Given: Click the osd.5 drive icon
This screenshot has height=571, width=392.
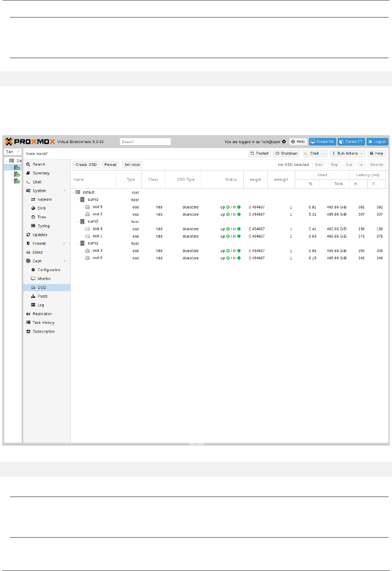Looking at the screenshot, I should coord(88,207).
